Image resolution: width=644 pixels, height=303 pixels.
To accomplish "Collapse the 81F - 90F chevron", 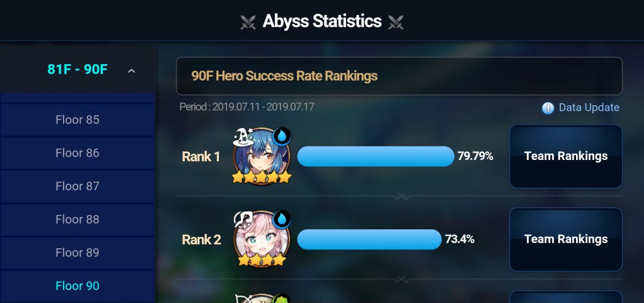I will pyautogui.click(x=131, y=71).
